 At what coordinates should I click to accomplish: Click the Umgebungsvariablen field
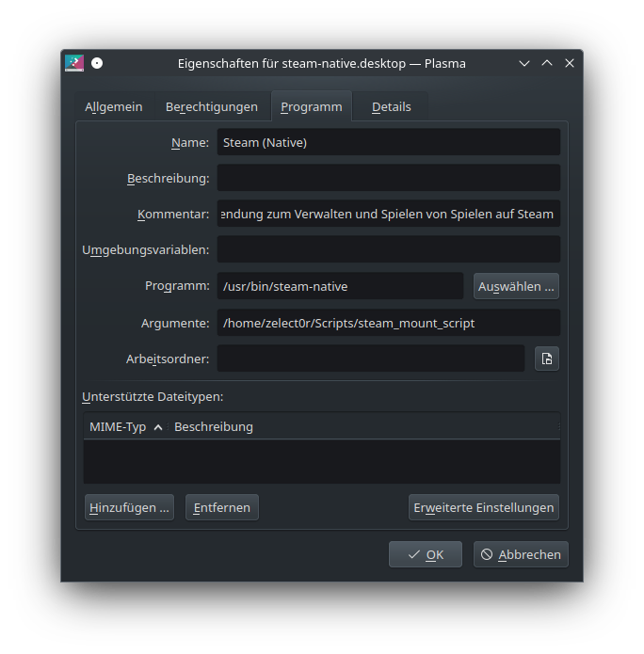[389, 250]
